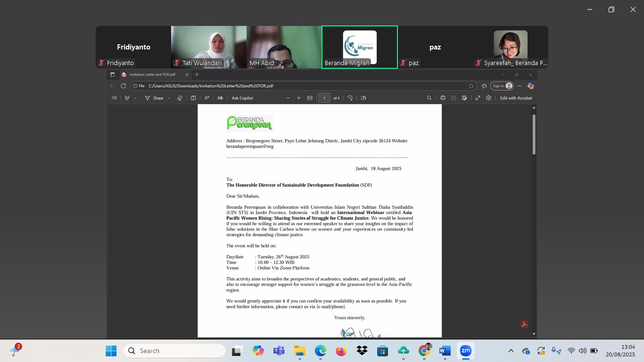Open Zoom app from taskbar
Screen dimensions: 644x362
tap(465, 351)
